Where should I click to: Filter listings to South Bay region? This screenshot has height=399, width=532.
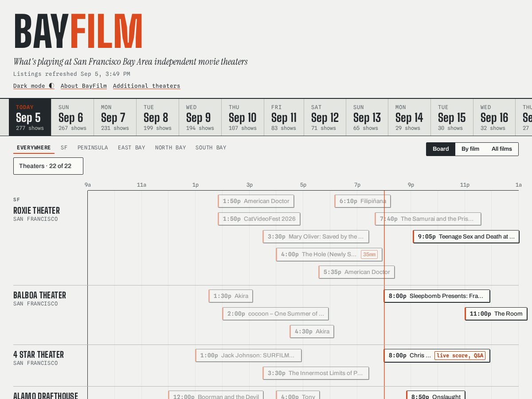(x=211, y=148)
